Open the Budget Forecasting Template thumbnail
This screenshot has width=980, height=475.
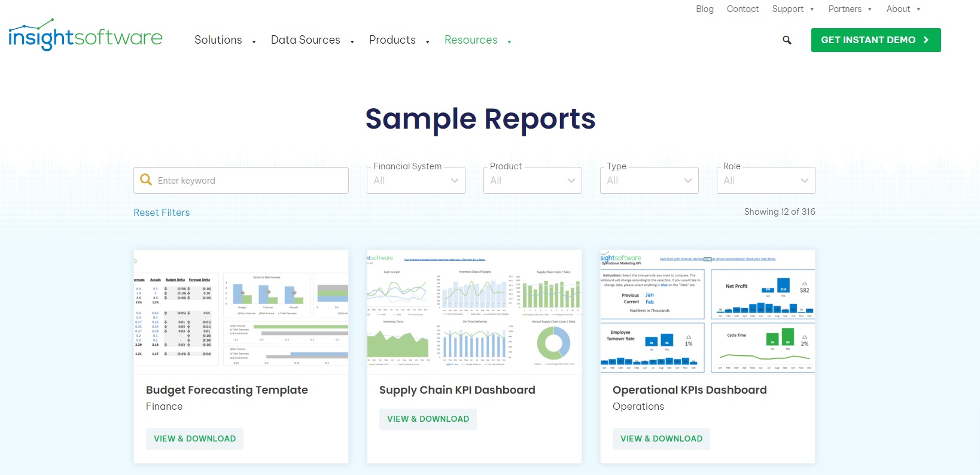point(241,312)
